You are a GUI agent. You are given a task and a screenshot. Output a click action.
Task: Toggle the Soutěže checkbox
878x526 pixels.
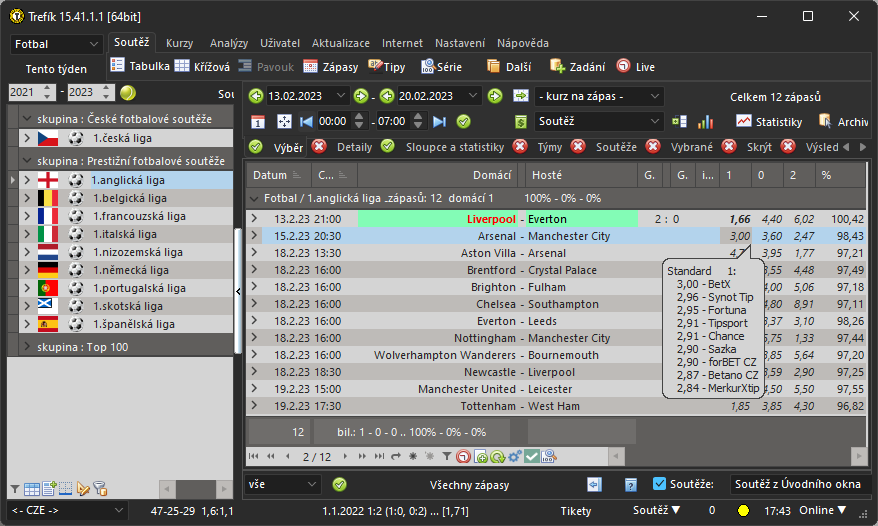[x=660, y=484]
